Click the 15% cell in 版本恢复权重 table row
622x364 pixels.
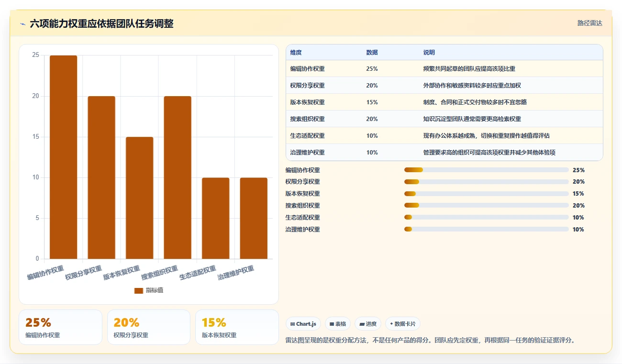click(372, 102)
